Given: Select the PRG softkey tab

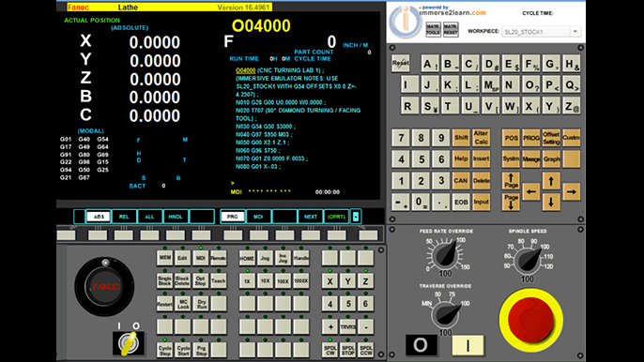Looking at the screenshot, I should point(233,217).
